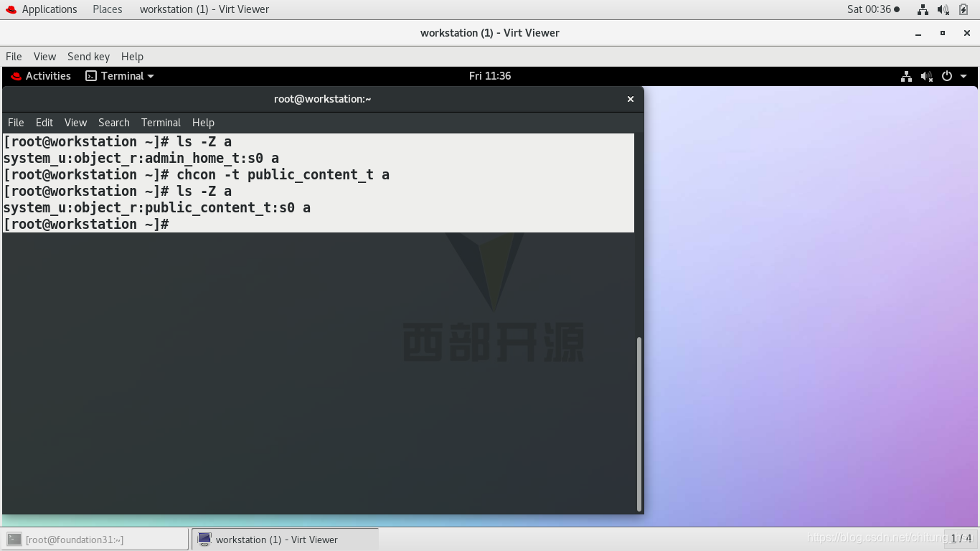Image resolution: width=980 pixels, height=551 pixels.
Task: Open terminal Edit menu
Action: pyautogui.click(x=44, y=123)
